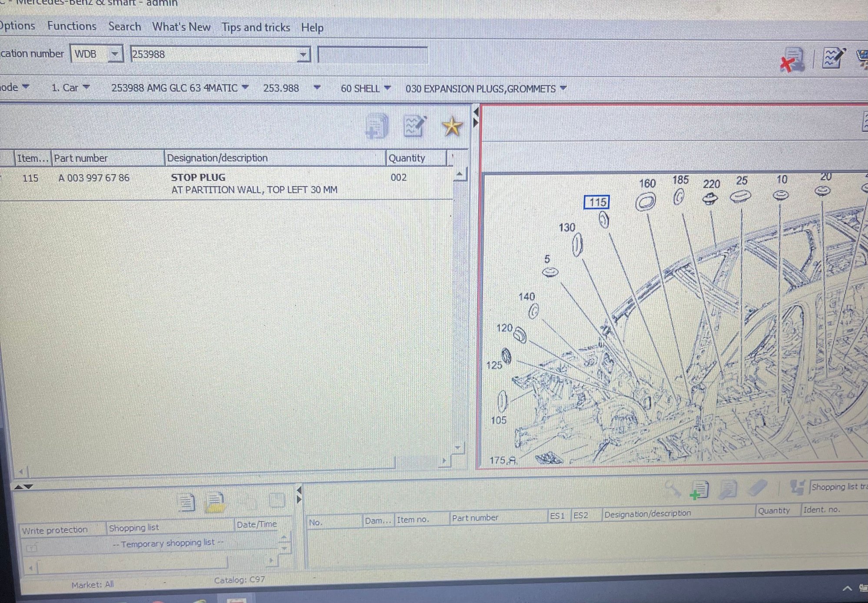The image size is (868, 603).
Task: Click the red X delete list icon
Action: (792, 60)
